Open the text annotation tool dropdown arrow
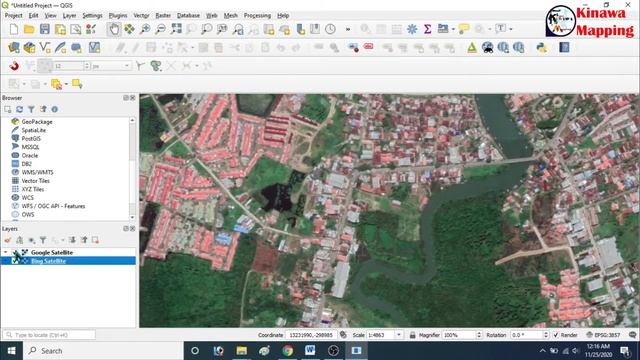640x360 pixels. pyautogui.click(x=511, y=29)
